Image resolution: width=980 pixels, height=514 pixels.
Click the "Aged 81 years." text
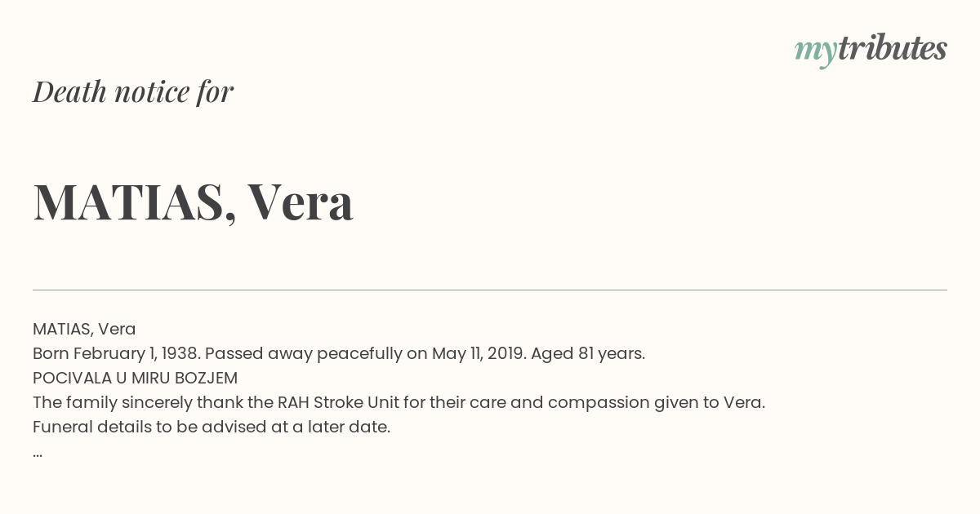[588, 353]
